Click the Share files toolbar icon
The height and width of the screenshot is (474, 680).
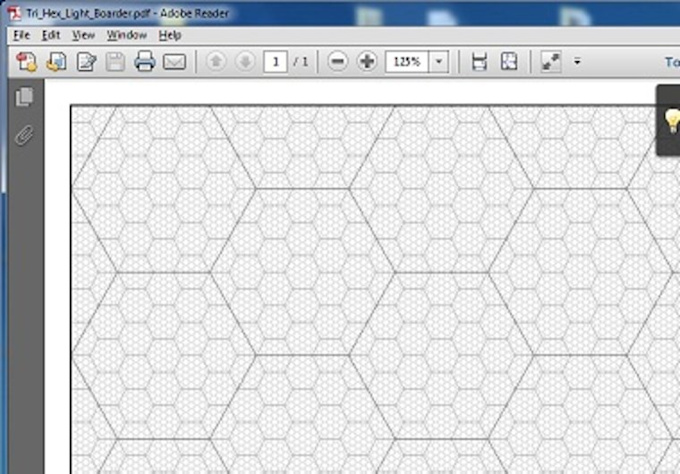(x=56, y=62)
